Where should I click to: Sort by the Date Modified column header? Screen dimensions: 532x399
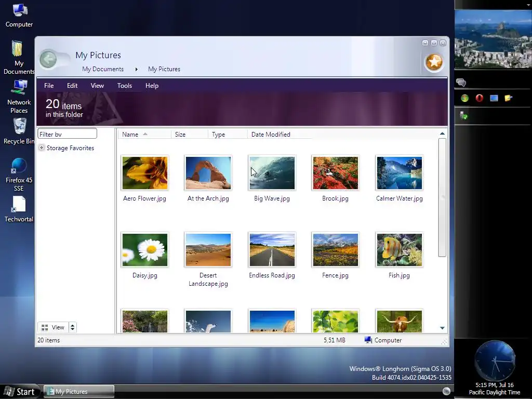point(280,135)
